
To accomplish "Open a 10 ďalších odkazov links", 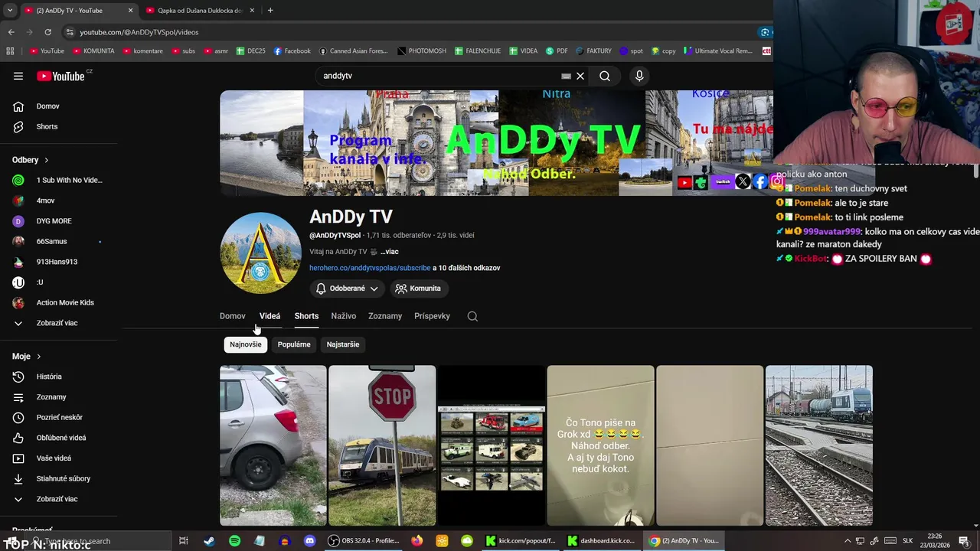I will coord(466,268).
